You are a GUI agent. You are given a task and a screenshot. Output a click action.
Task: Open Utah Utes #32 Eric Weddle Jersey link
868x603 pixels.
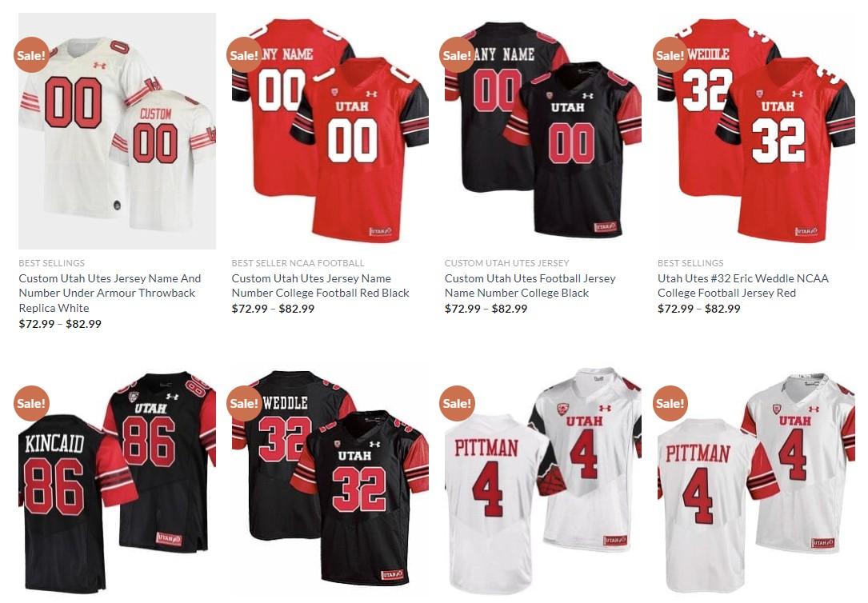(x=743, y=286)
